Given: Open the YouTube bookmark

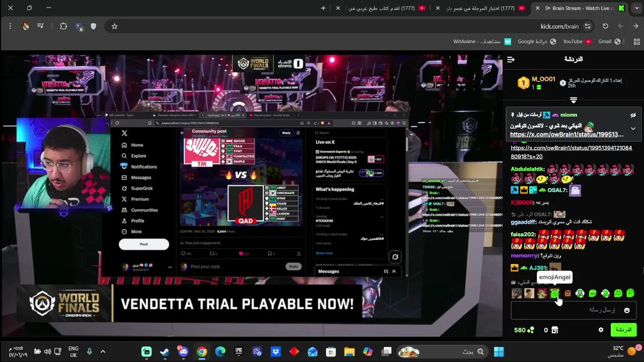Looking at the screenshot, I should pos(577,41).
